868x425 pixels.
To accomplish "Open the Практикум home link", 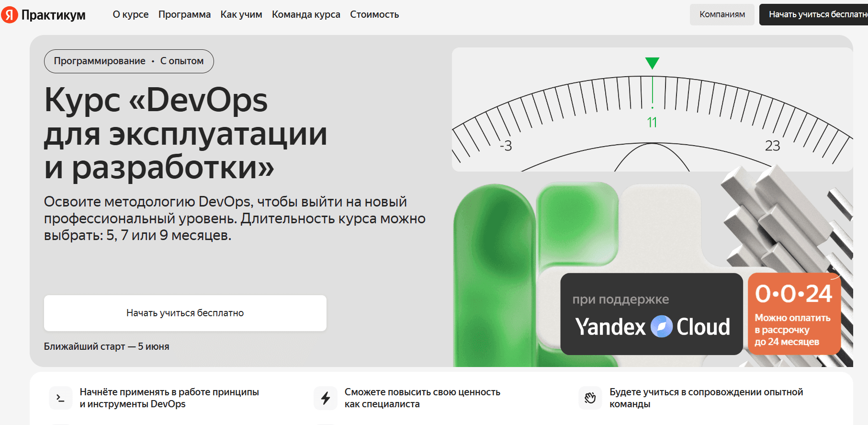I will 53,15.
